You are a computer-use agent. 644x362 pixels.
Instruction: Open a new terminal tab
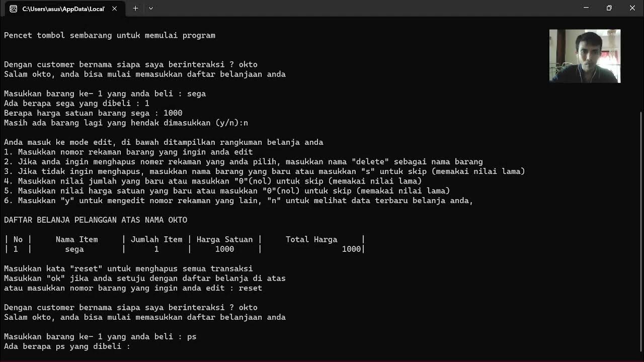point(135,9)
